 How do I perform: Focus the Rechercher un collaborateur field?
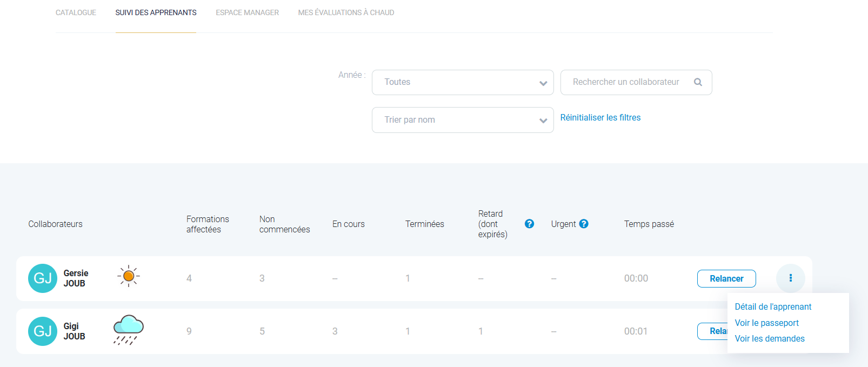[626, 82]
